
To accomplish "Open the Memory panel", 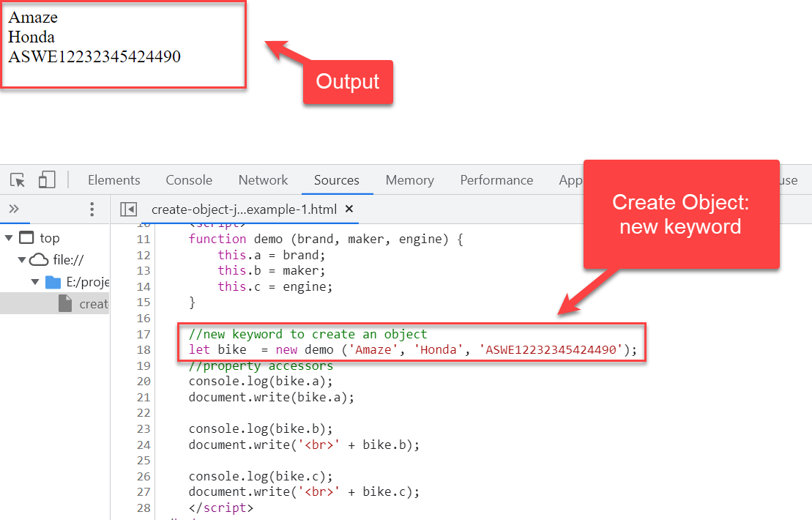I will [409, 179].
